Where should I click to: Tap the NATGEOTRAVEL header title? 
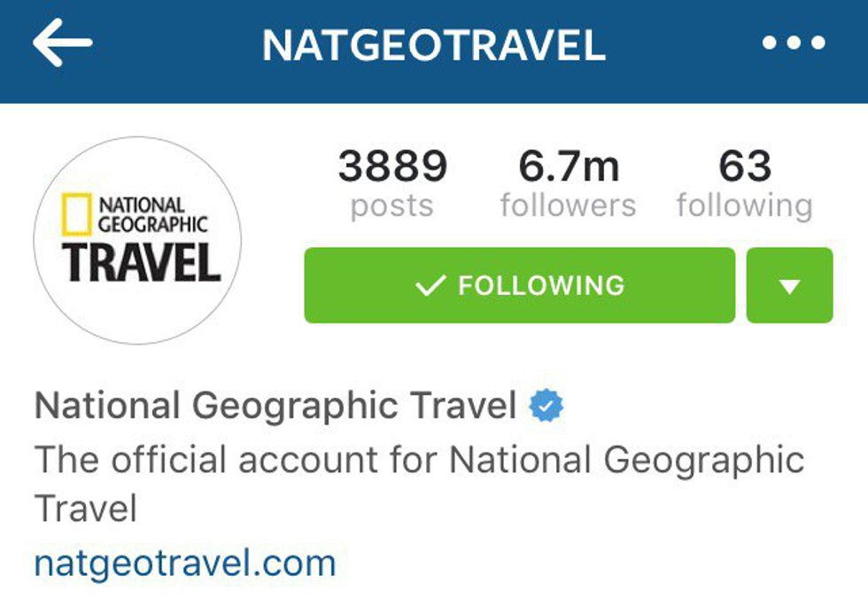click(x=434, y=45)
